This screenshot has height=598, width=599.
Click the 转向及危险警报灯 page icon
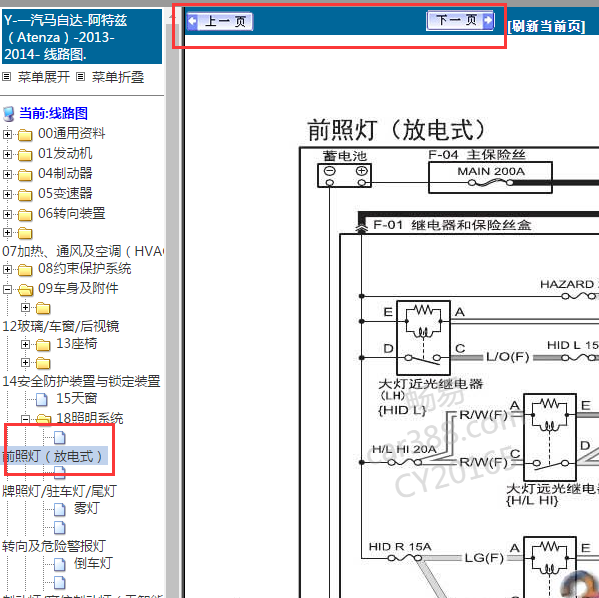pyautogui.click(x=60, y=528)
